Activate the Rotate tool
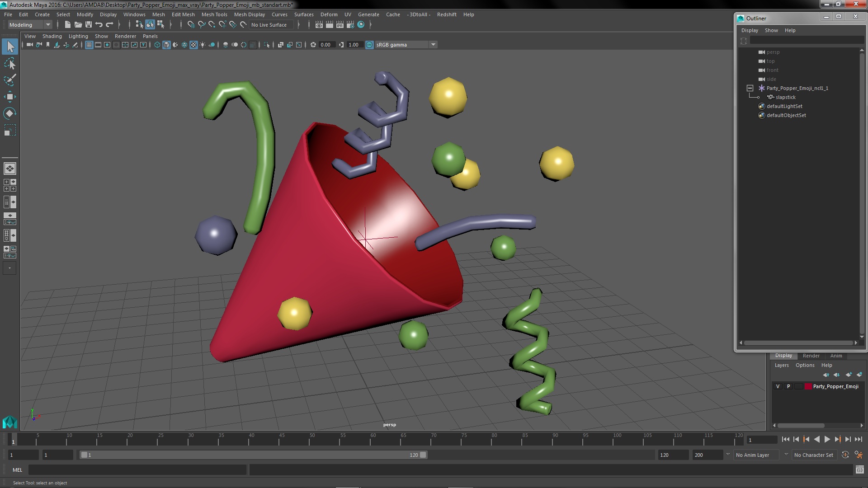The image size is (868, 488). point(9,113)
